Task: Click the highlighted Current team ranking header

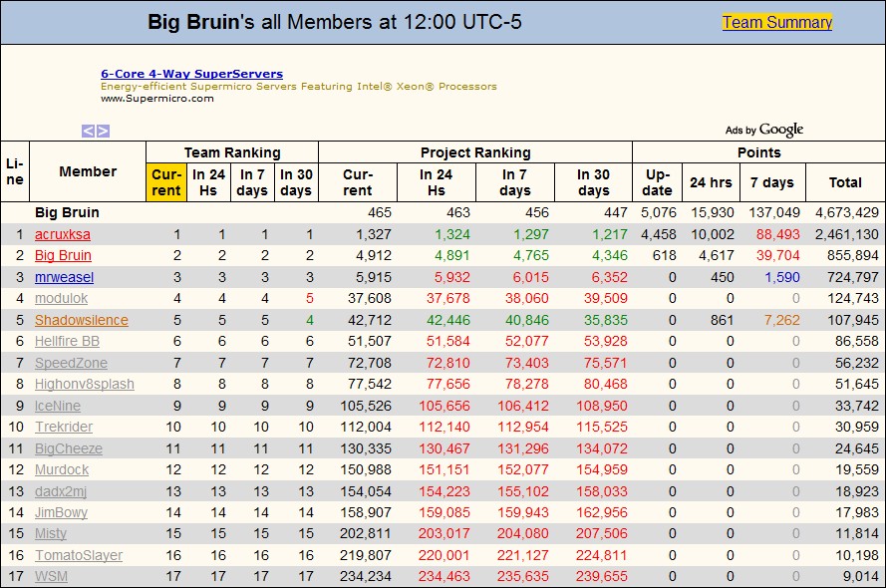Action: [x=165, y=182]
